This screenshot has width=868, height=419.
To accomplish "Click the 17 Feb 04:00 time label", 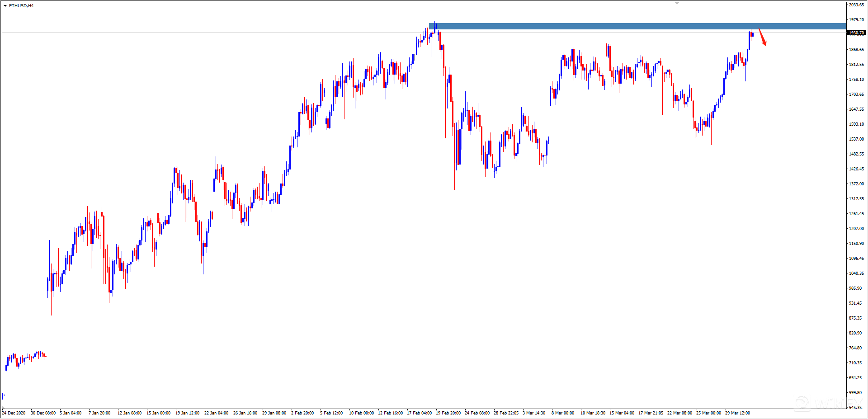I will pos(419,413).
